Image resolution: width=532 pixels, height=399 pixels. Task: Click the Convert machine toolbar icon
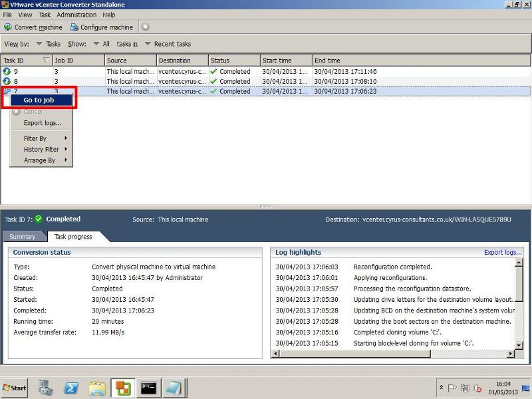coord(7,27)
